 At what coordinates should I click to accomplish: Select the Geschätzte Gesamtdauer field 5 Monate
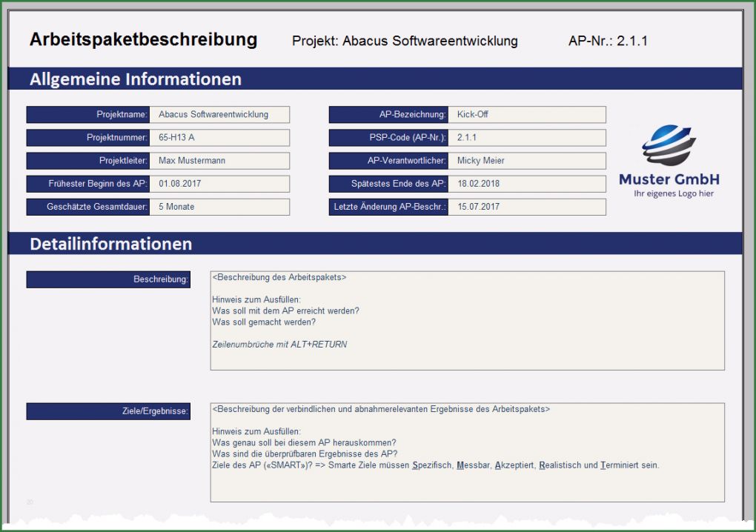(x=219, y=207)
